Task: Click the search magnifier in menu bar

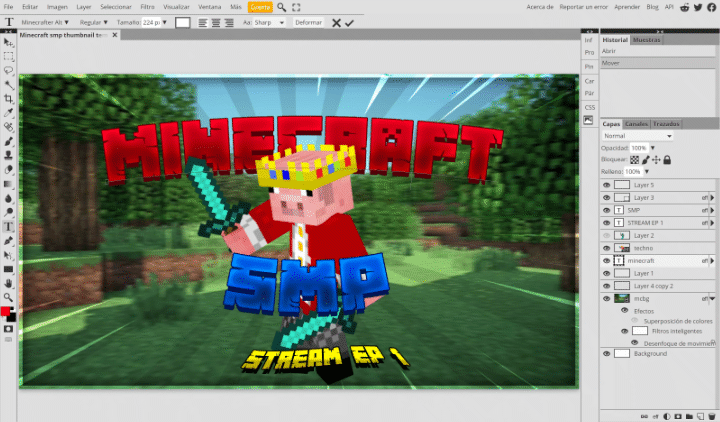Action: tap(281, 7)
